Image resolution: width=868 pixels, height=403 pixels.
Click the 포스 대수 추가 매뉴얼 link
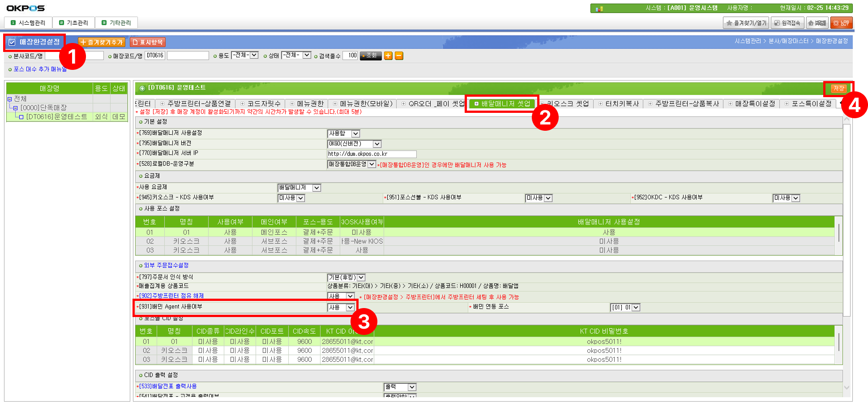(x=39, y=69)
